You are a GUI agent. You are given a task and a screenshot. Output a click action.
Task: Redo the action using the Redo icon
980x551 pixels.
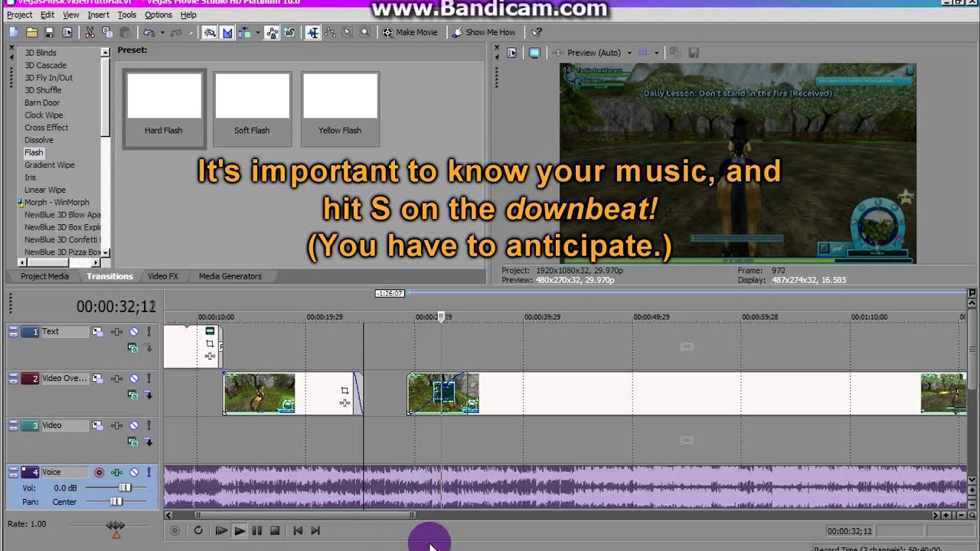point(176,32)
